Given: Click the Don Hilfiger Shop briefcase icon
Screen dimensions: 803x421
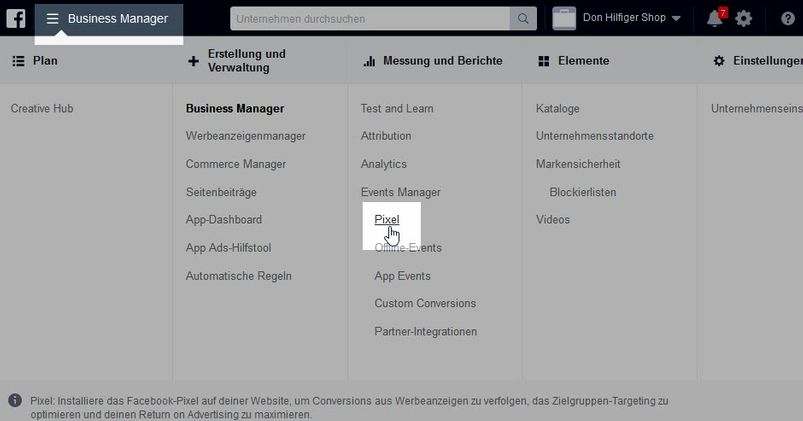Looking at the screenshot, I should coord(564,18).
